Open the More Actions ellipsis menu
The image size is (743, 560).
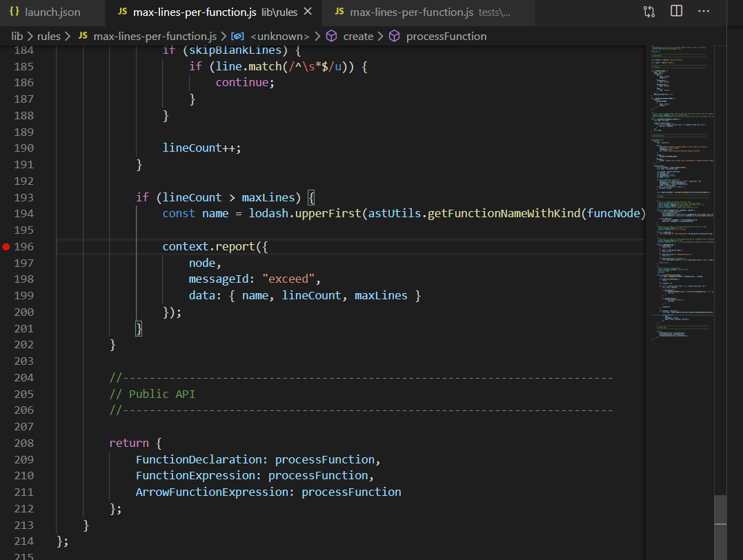click(704, 11)
